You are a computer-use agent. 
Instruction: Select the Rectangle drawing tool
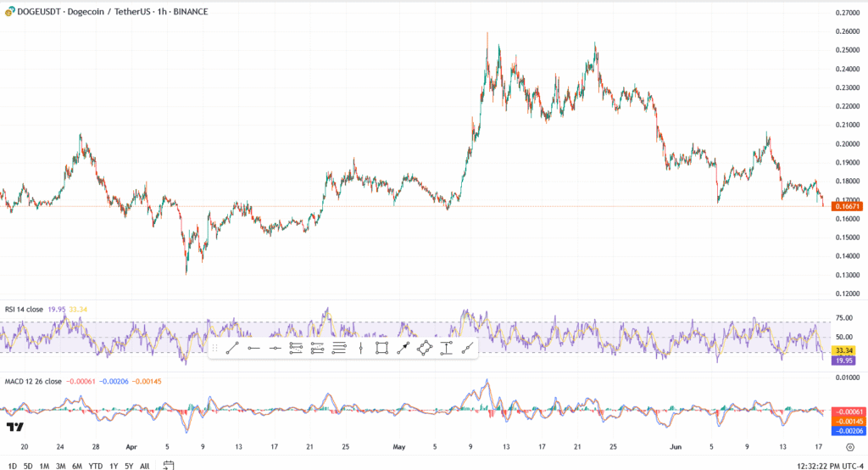pyautogui.click(x=381, y=348)
